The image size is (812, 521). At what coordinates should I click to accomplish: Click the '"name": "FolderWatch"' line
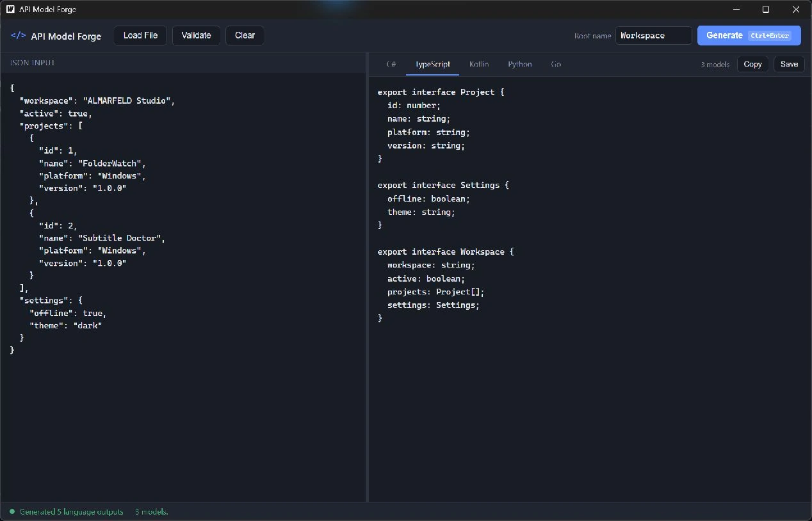93,163
